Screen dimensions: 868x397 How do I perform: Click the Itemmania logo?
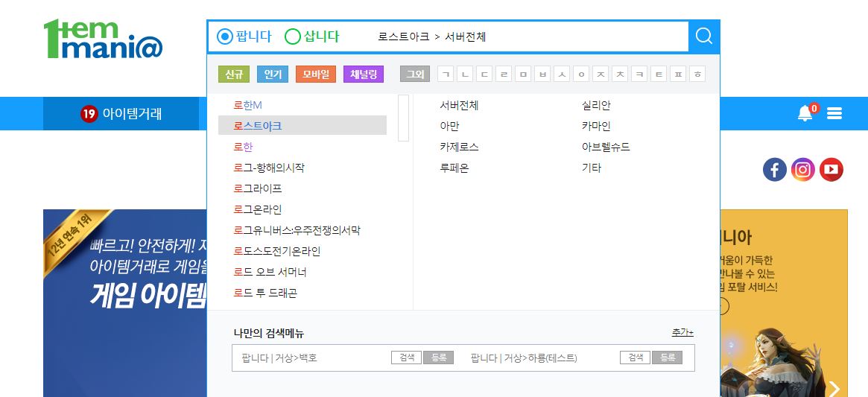tap(103, 39)
